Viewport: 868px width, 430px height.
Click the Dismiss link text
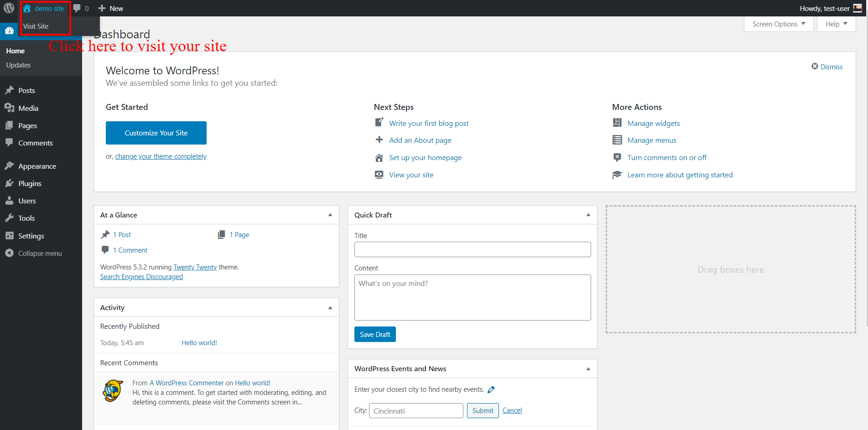click(831, 67)
